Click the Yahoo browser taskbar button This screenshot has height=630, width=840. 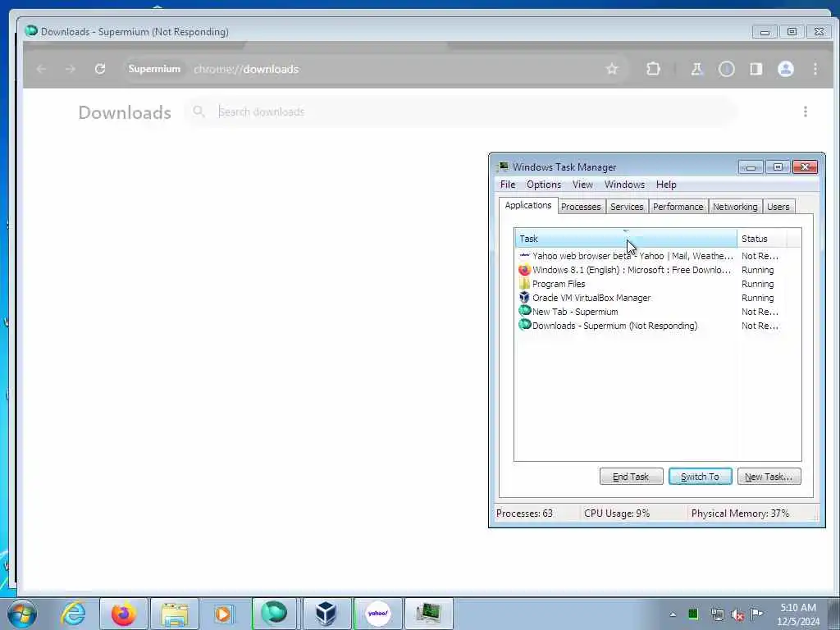(377, 614)
